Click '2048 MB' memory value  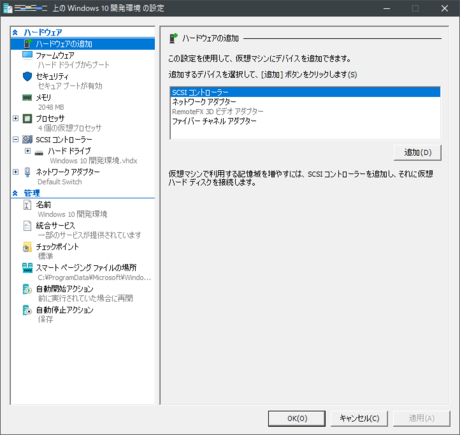point(51,107)
